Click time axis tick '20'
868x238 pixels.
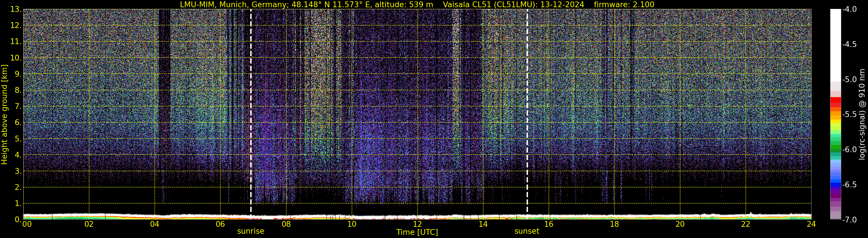[x=680, y=224]
